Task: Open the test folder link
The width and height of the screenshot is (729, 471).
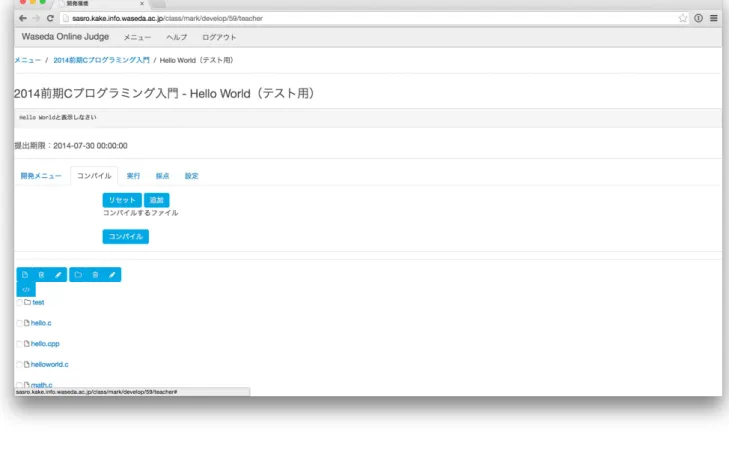Action: click(x=38, y=302)
